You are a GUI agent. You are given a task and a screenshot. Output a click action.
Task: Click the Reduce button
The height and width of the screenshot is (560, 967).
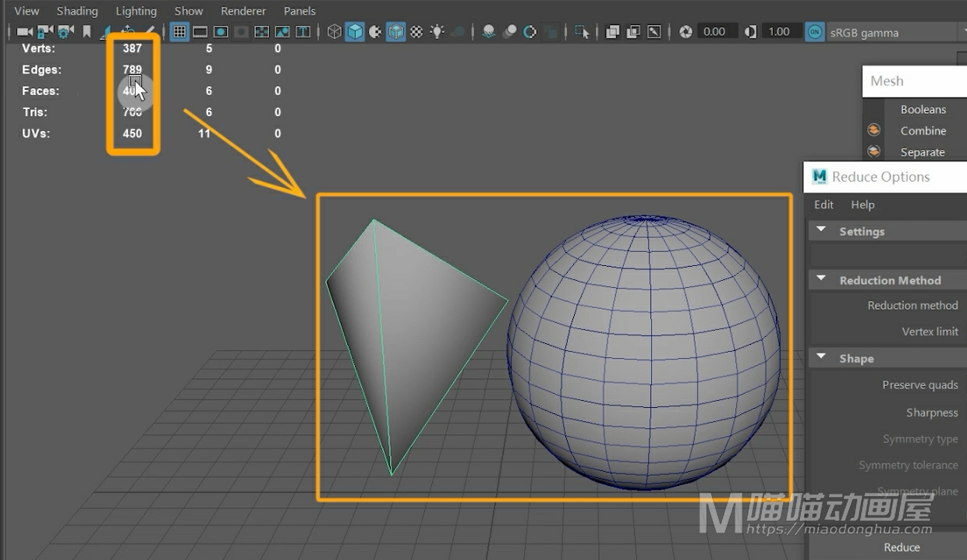[901, 548]
